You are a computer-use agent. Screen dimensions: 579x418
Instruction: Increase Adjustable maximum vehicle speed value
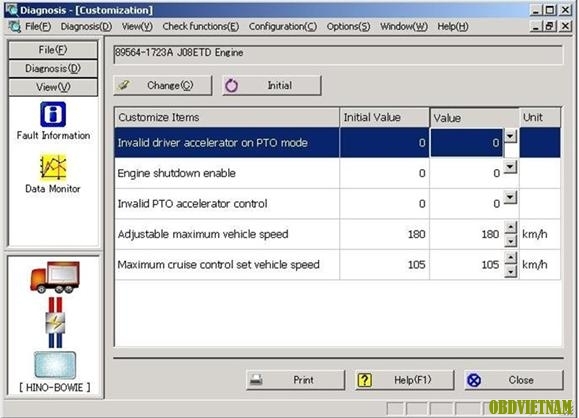point(511,227)
